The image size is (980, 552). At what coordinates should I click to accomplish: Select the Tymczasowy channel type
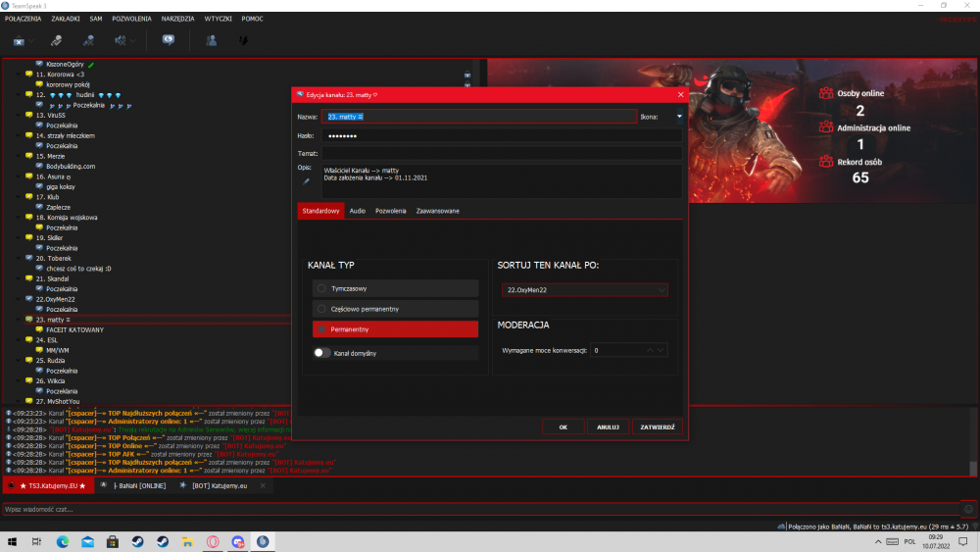pos(395,288)
